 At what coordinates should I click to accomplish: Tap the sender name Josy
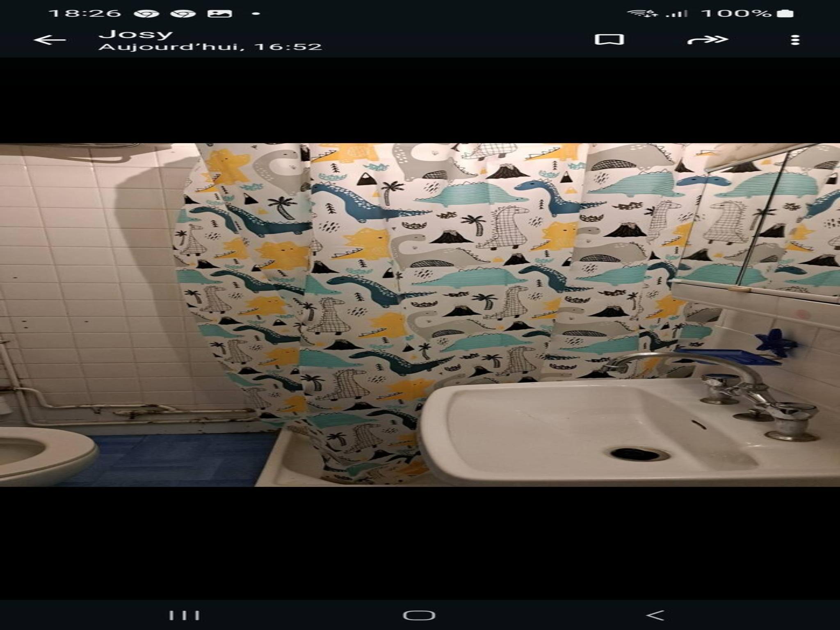point(135,34)
